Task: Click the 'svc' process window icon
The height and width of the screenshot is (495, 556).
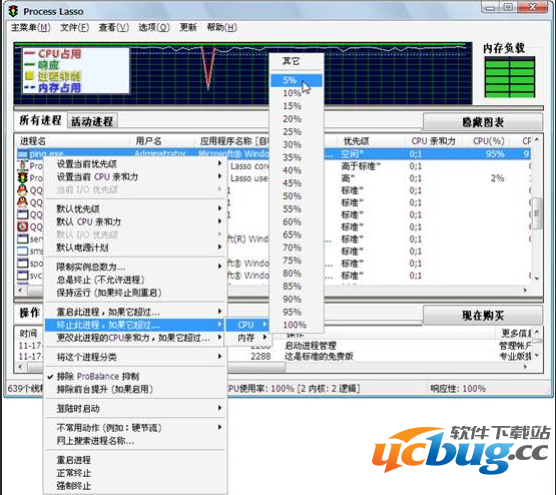Action: pyautogui.click(x=23, y=275)
